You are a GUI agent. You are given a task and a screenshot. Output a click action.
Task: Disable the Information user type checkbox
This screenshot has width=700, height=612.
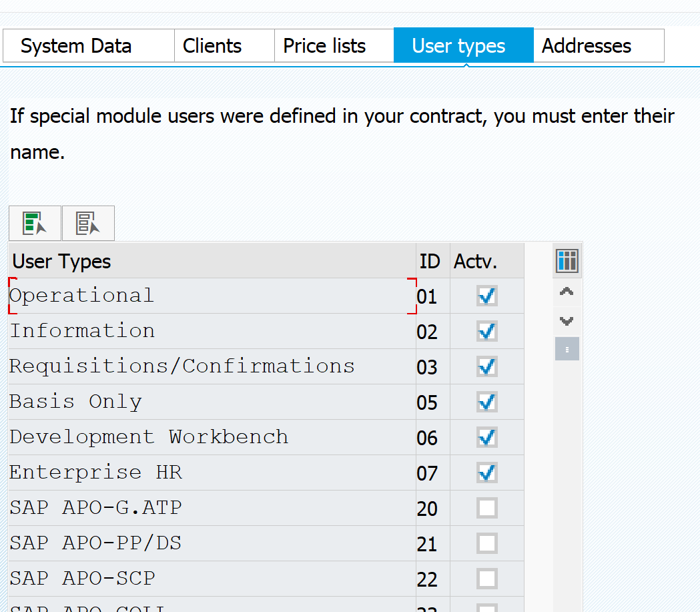click(486, 331)
